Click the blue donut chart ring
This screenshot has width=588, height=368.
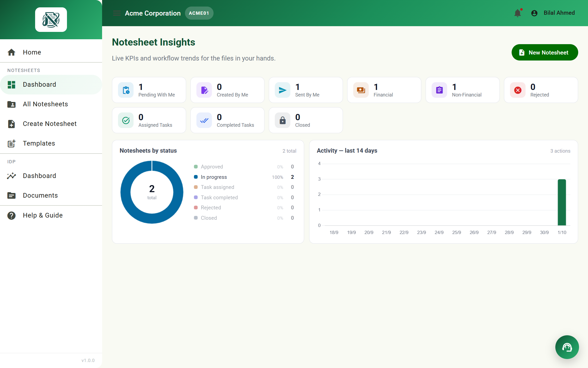[x=152, y=218]
